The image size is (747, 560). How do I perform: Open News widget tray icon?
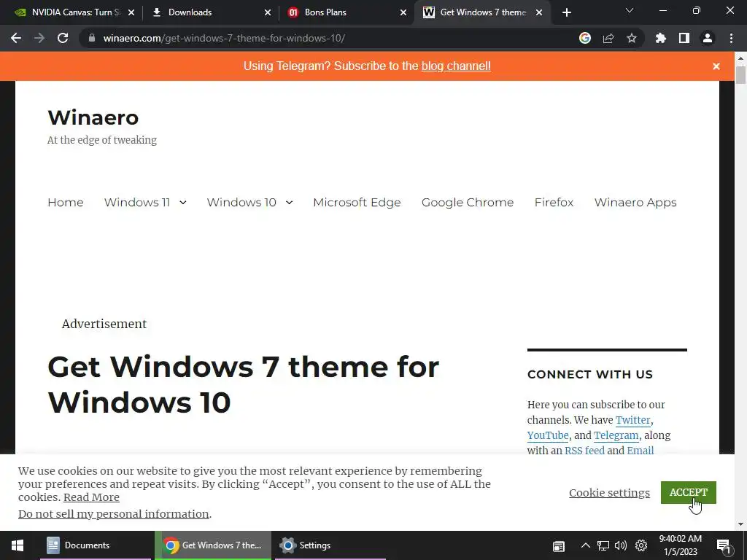point(558,545)
